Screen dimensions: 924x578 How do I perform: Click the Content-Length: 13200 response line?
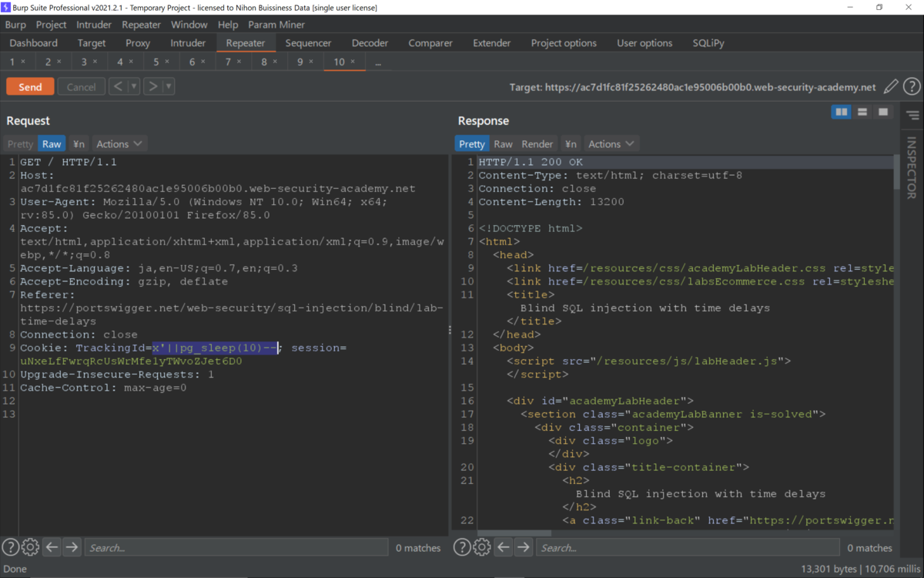[551, 202]
